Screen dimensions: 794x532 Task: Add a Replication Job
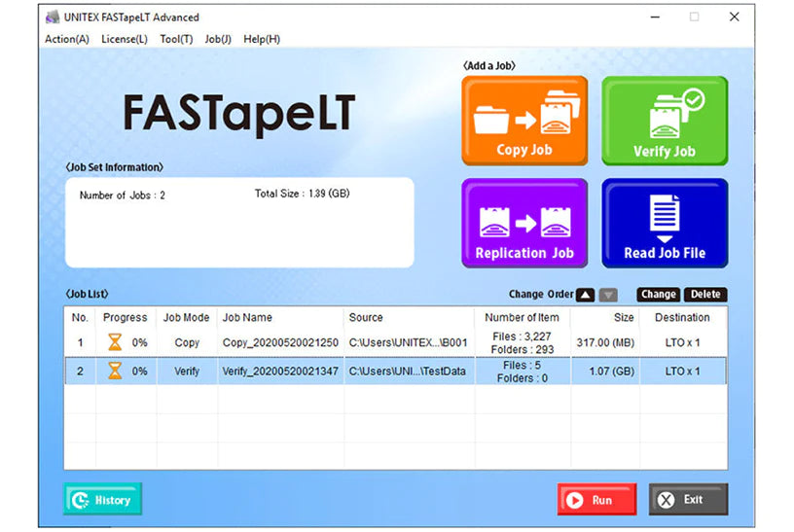[524, 223]
